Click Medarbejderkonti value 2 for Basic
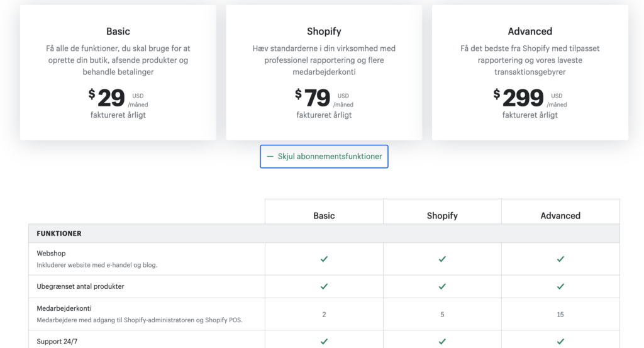The image size is (644, 348). pyautogui.click(x=324, y=314)
